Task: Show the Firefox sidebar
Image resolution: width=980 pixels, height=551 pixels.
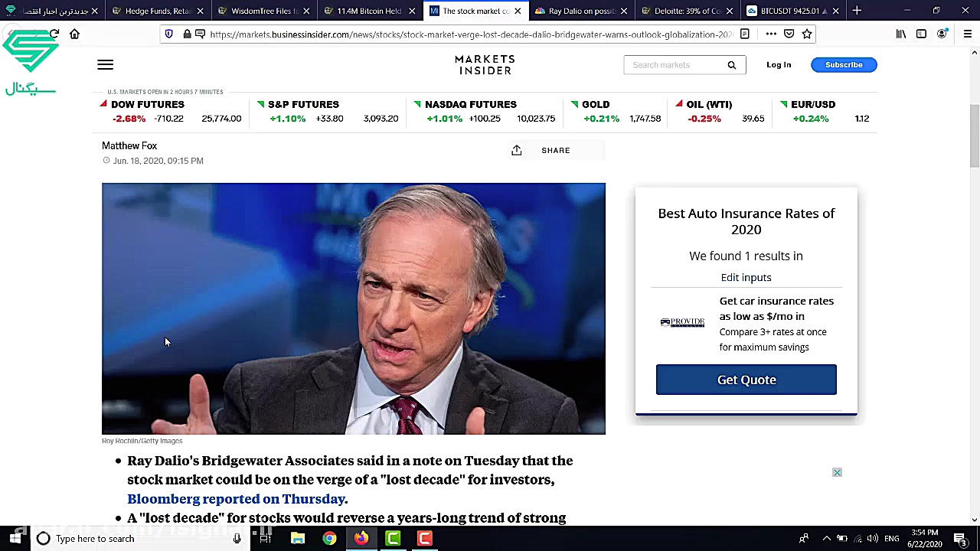Action: click(x=921, y=34)
